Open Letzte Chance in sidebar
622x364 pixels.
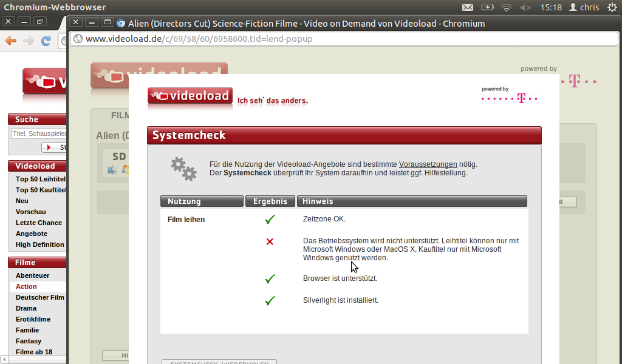(38, 223)
